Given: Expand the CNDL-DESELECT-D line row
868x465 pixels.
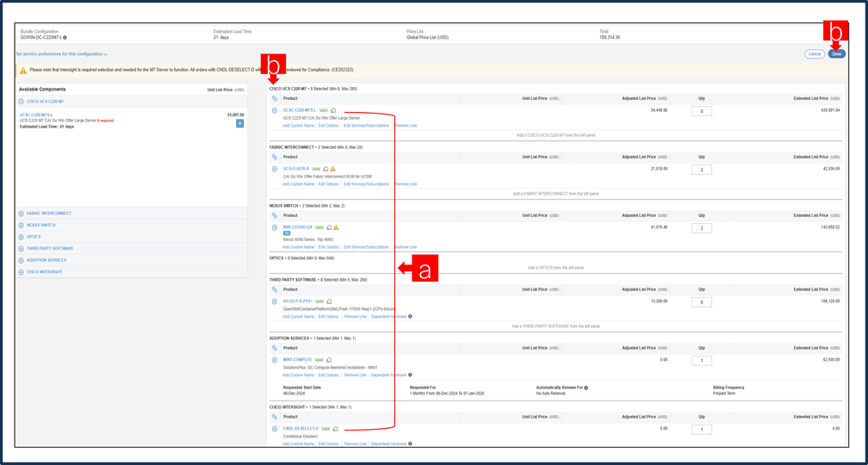Looking at the screenshot, I should 275,429.
